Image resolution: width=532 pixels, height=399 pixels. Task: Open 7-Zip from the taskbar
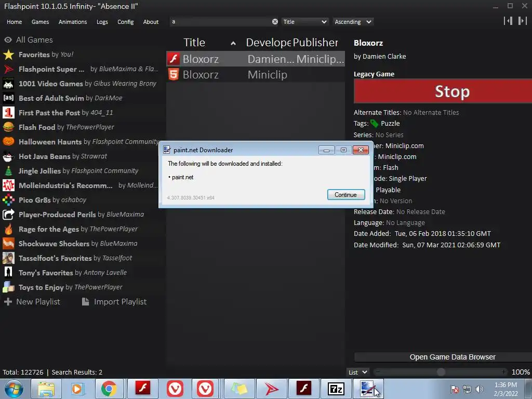(336, 389)
